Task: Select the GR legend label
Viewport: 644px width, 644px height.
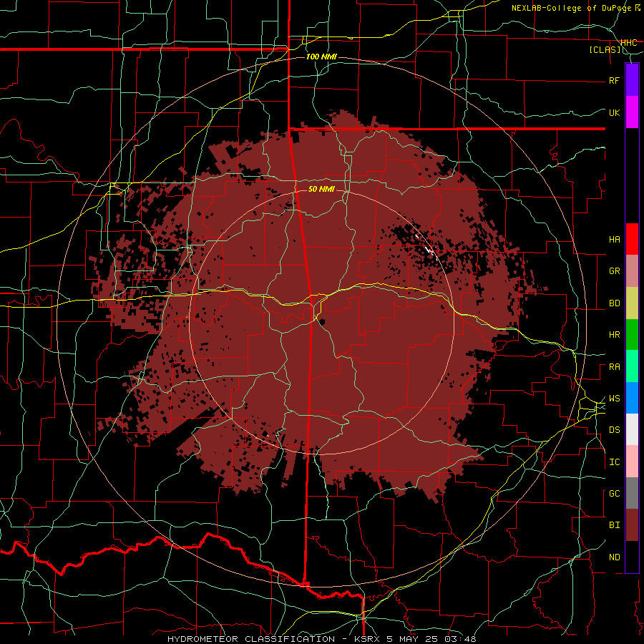Action: click(614, 271)
